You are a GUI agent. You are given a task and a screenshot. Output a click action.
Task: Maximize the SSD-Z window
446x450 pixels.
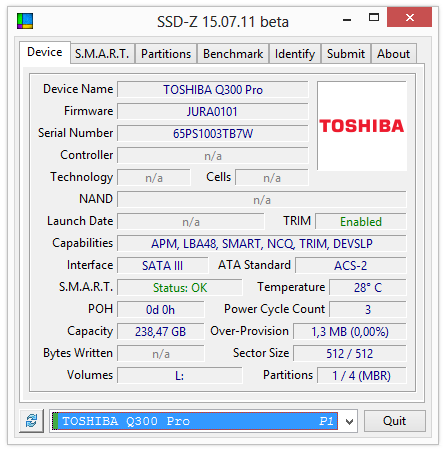pyautogui.click(x=374, y=17)
